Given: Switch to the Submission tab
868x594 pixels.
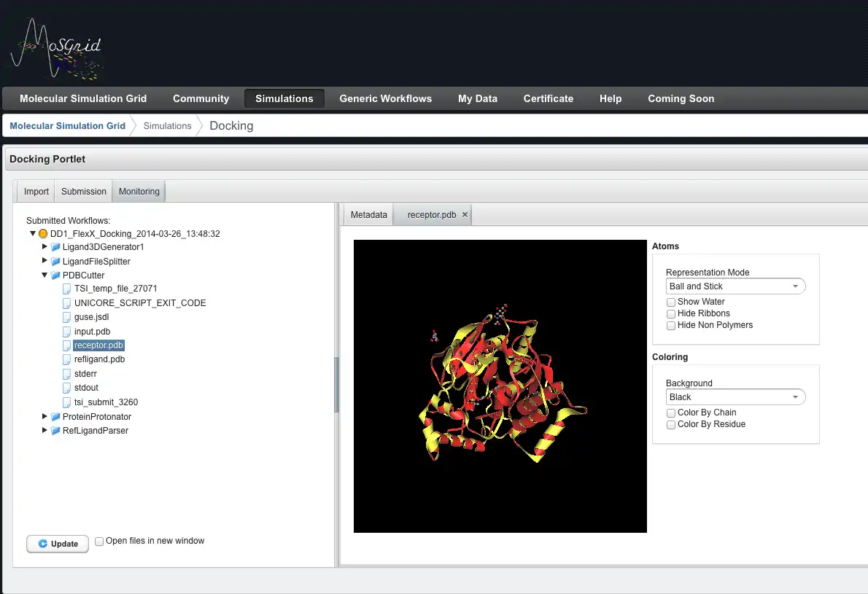Looking at the screenshot, I should coord(84,192).
